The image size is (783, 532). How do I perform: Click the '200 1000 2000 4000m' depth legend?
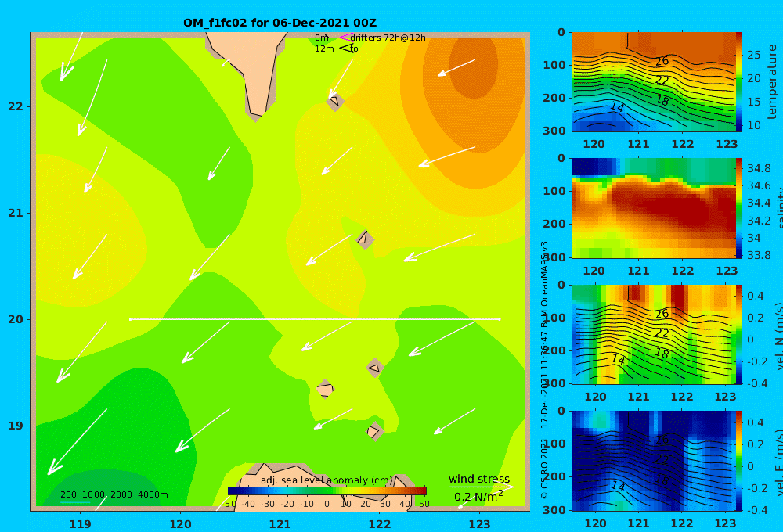tap(114, 494)
